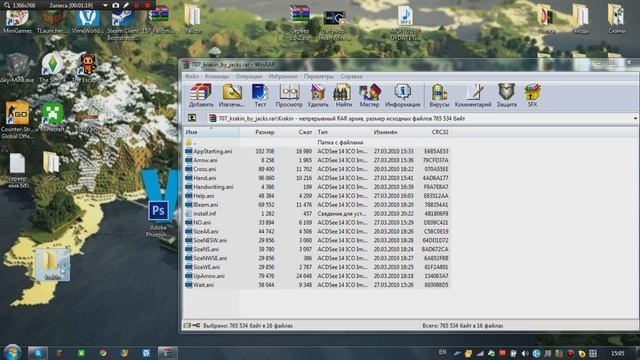Open the Найти (Find) tool
The height and width of the screenshot is (360, 640).
(x=344, y=95)
